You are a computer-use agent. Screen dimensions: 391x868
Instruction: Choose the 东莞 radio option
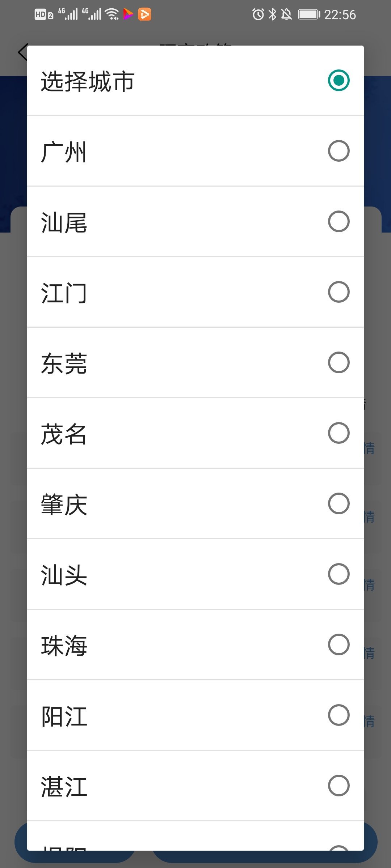(339, 362)
